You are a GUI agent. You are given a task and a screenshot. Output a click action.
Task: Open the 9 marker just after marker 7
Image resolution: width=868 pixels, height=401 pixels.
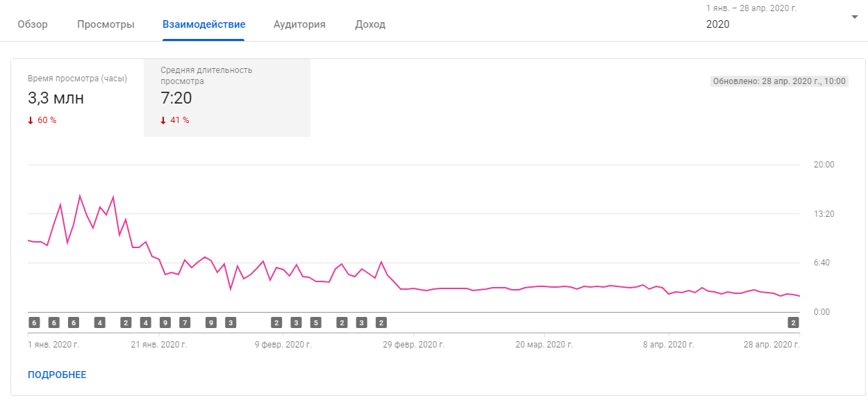tap(211, 322)
